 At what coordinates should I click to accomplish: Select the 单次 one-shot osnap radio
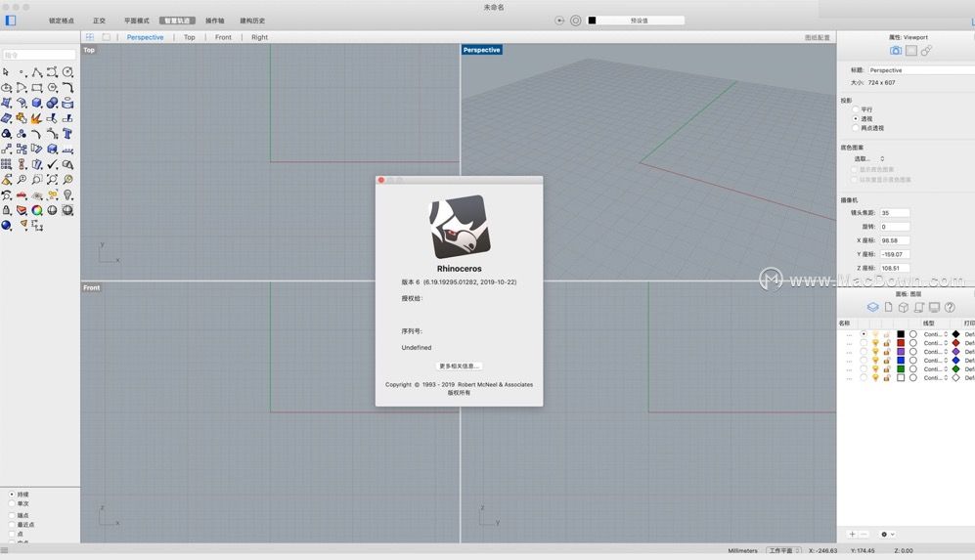pos(12,503)
